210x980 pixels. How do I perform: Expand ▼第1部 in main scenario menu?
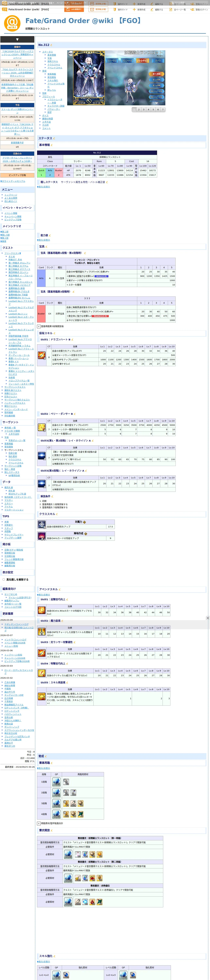5,232
